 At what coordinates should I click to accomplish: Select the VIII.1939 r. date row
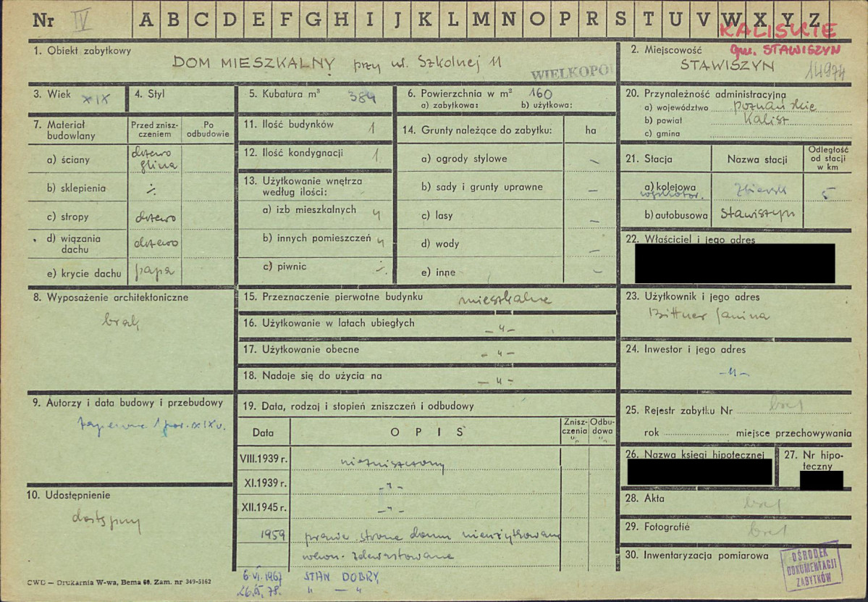264,459
